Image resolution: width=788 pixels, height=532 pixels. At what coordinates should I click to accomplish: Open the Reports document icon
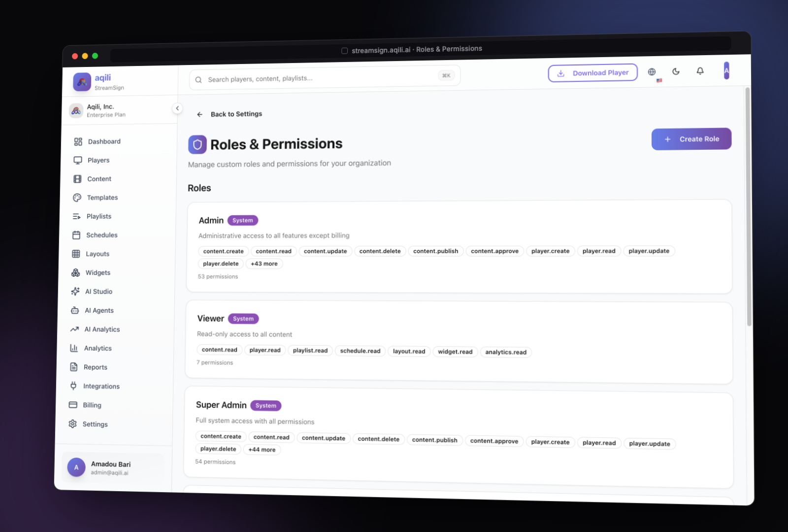(74, 367)
